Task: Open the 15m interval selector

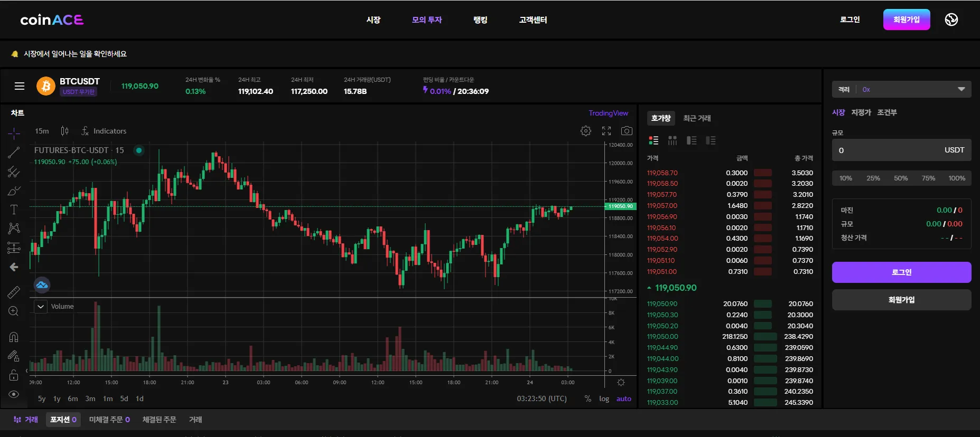Action: pos(42,131)
